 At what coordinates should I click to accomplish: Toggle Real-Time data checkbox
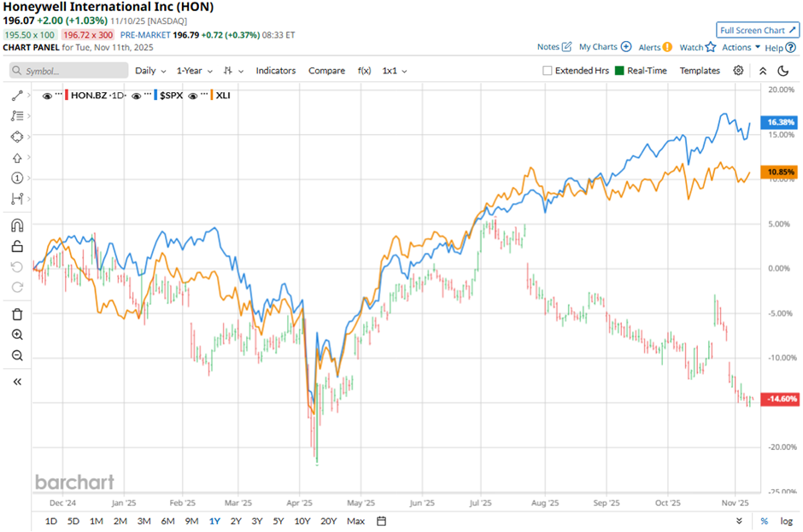619,71
